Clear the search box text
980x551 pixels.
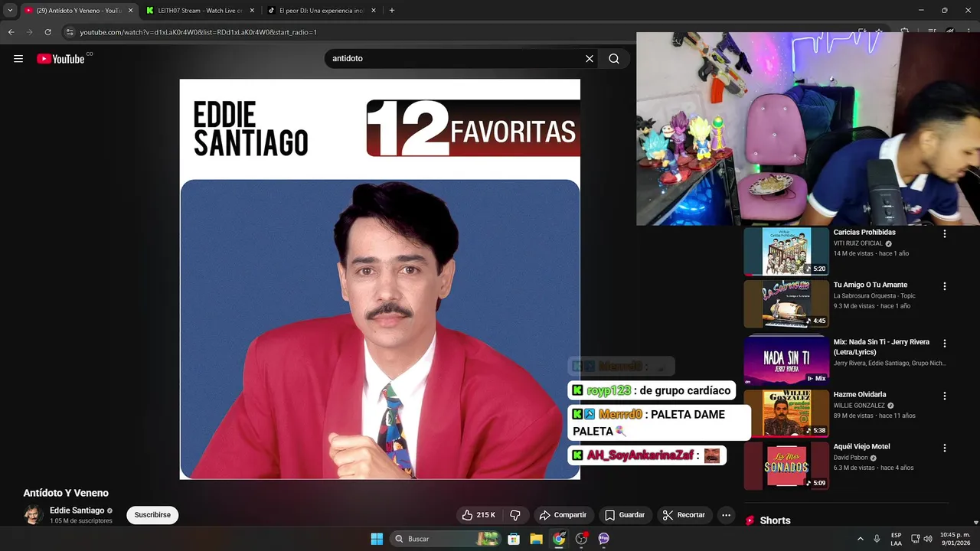(590, 59)
